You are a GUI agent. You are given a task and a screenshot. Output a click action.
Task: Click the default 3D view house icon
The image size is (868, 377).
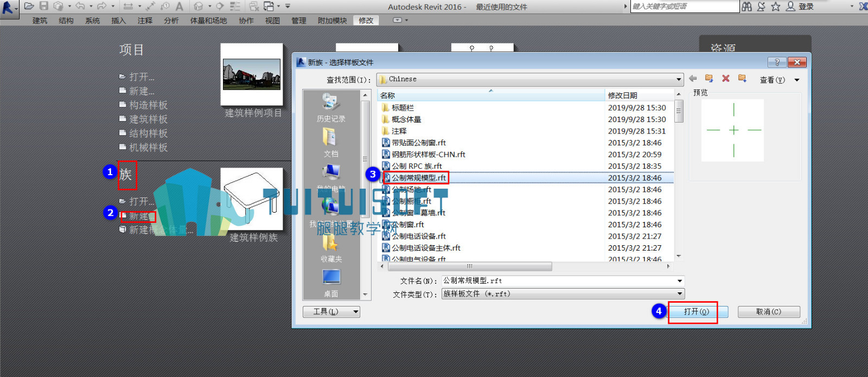pos(199,6)
